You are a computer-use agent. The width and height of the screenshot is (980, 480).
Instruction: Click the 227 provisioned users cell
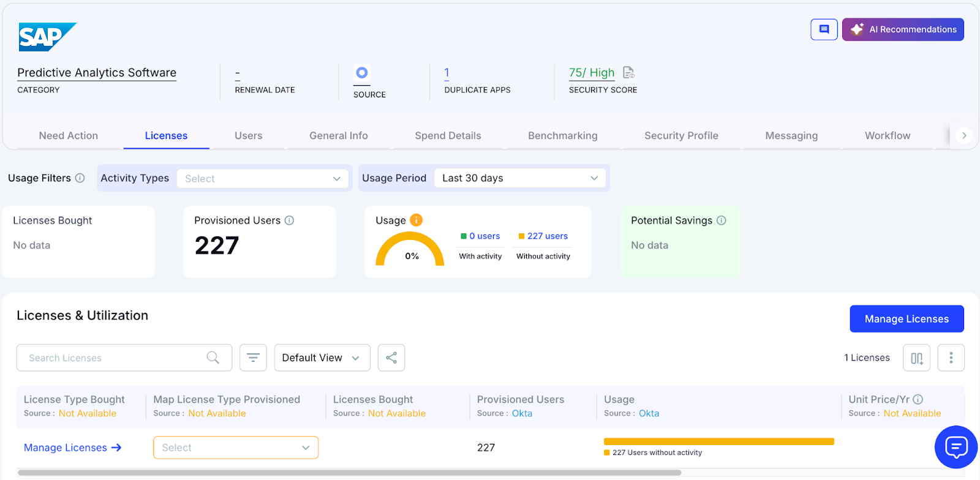pos(486,448)
